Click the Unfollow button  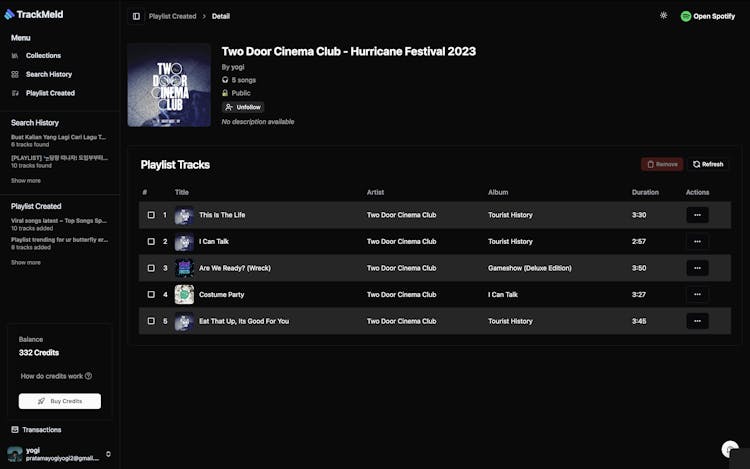point(243,107)
